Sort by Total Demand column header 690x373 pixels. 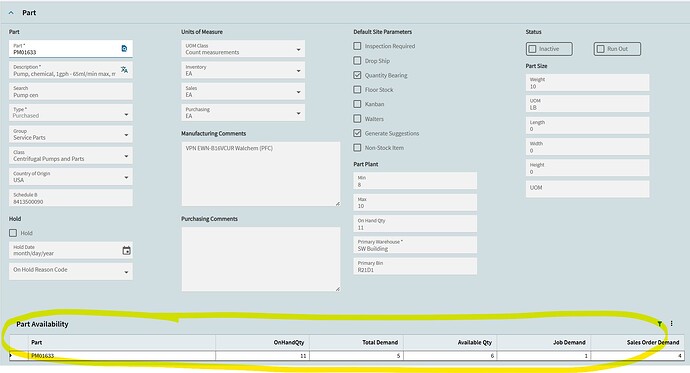tap(356, 342)
